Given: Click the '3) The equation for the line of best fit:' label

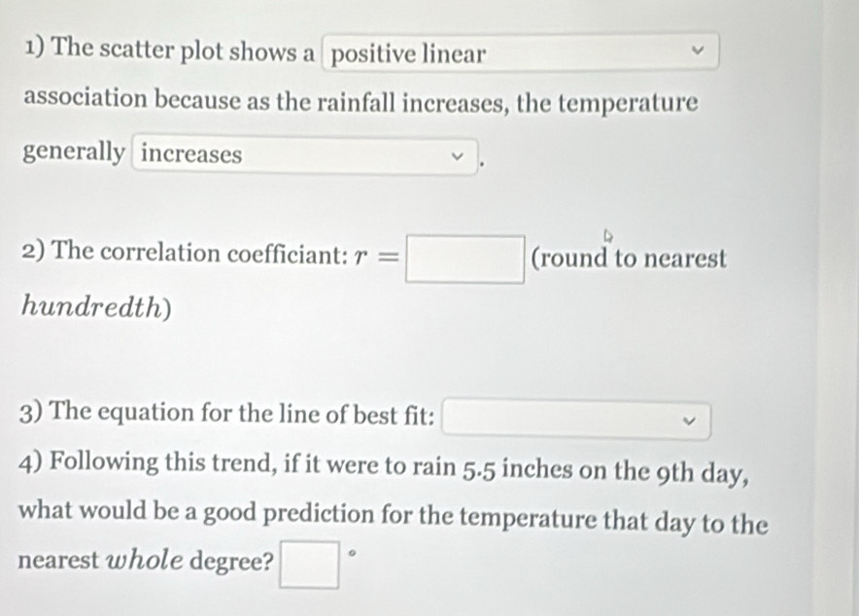Looking at the screenshot, I should pos(226,413).
